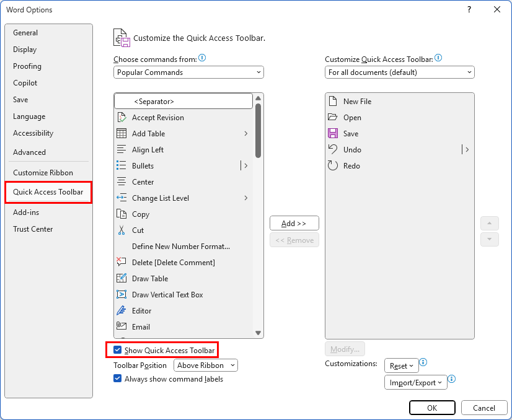Click the Draw Vertical Text Box icon
Image resolution: width=512 pixels, height=420 pixels.
click(x=121, y=294)
